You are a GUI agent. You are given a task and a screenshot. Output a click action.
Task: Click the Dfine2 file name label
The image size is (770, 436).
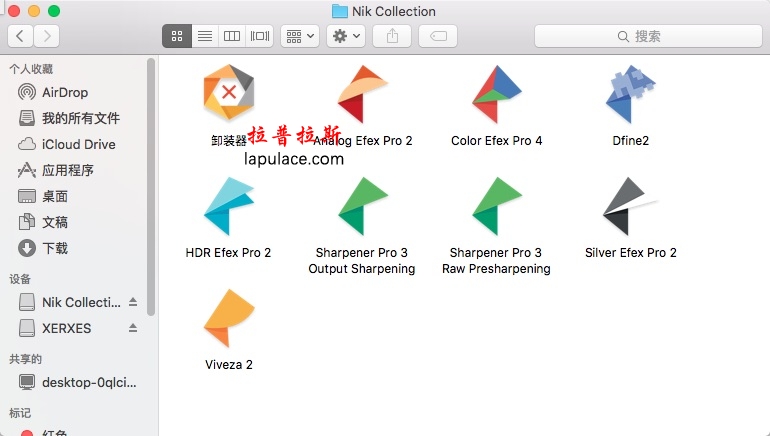click(631, 141)
